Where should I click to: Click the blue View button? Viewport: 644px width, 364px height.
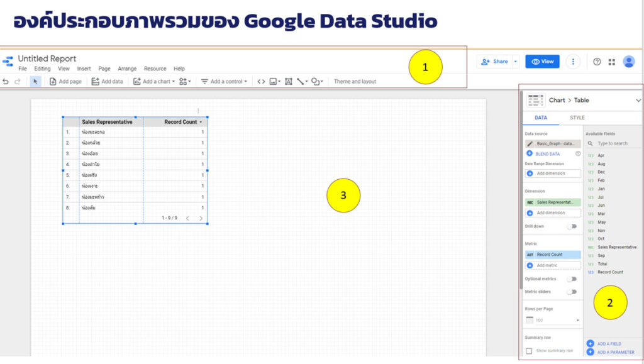pyautogui.click(x=542, y=62)
